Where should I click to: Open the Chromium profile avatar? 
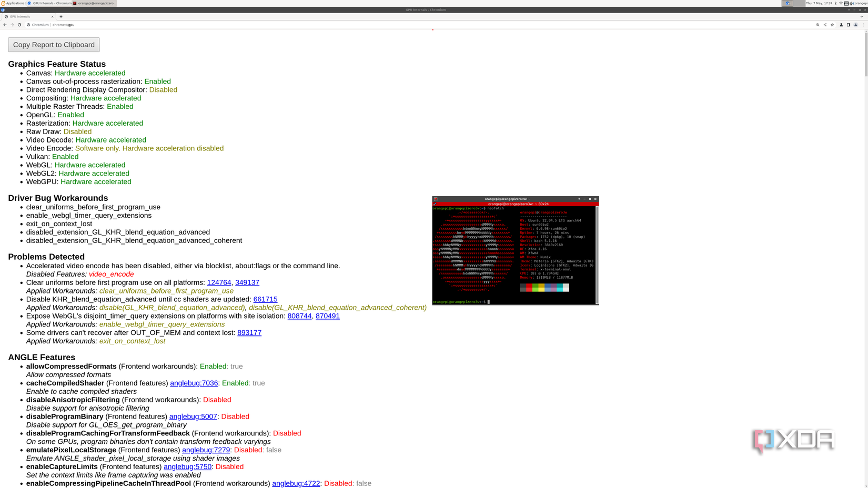[856, 25]
